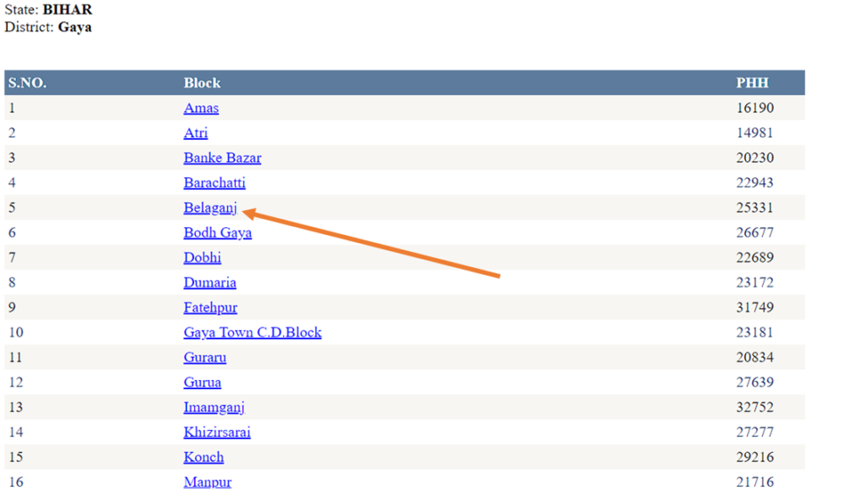Select PHH value 32752 for Imamganj
Image resolution: width=868 pixels, height=502 pixels.
[754, 407]
